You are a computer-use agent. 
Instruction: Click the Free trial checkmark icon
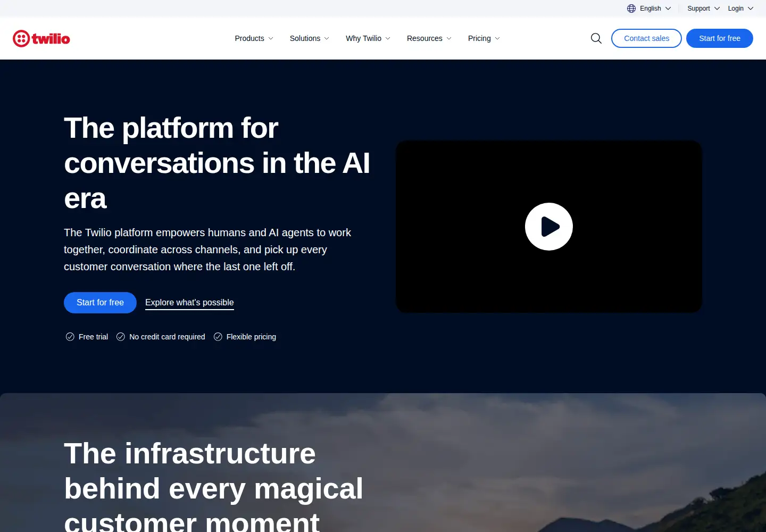pos(70,337)
